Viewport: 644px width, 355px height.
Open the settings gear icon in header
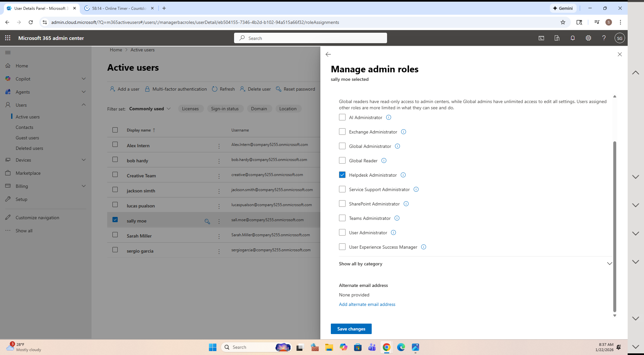[x=588, y=38]
